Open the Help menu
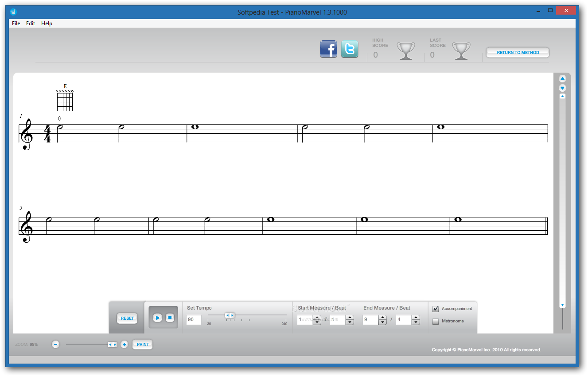Screen dimensions: 588x376 [47, 23]
